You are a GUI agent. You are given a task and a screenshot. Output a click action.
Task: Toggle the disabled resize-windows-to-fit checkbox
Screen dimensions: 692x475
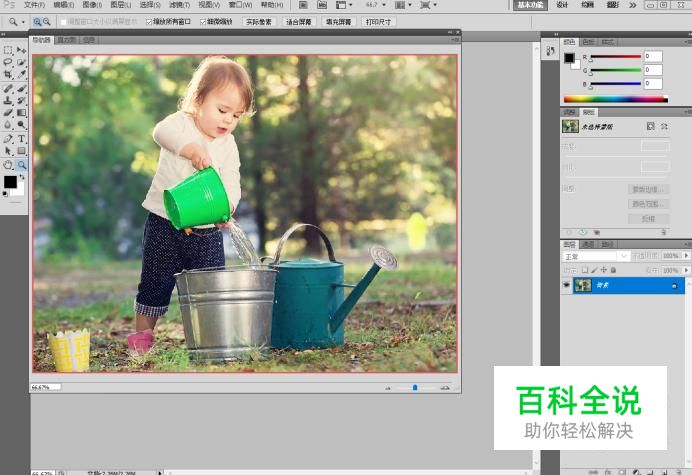click(x=64, y=22)
